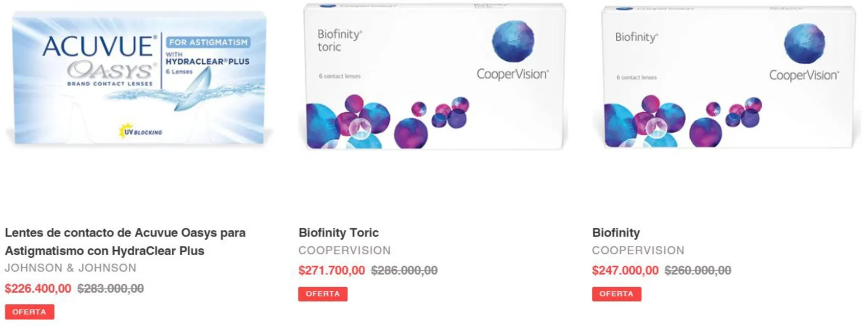
Task: Click the crossed-out $260.000,00 price
Action: pos(698,270)
